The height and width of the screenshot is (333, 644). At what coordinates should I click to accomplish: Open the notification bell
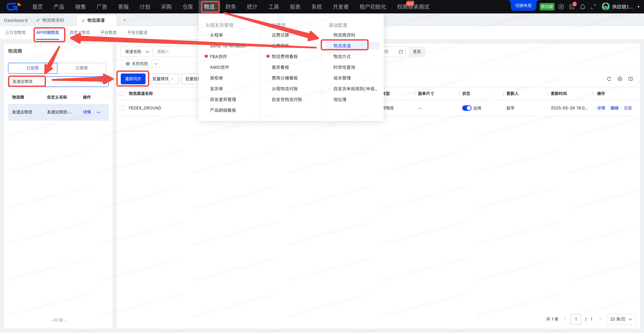583,7
